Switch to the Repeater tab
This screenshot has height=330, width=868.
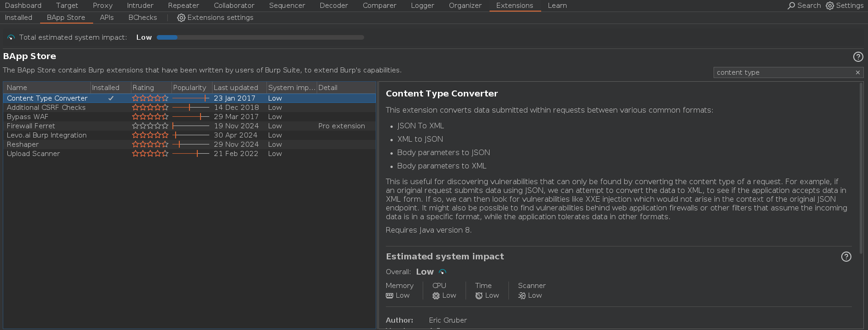coord(183,6)
